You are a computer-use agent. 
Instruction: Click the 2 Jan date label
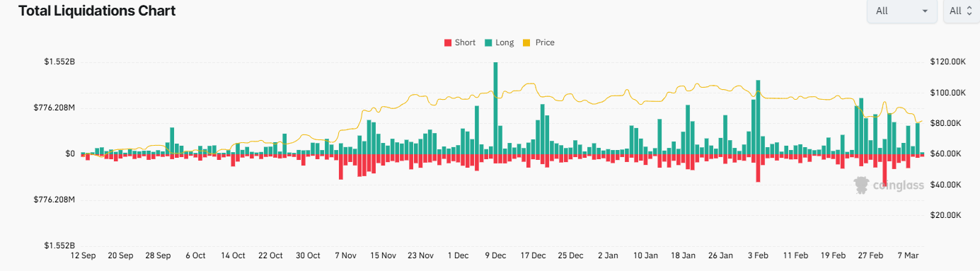pyautogui.click(x=608, y=255)
